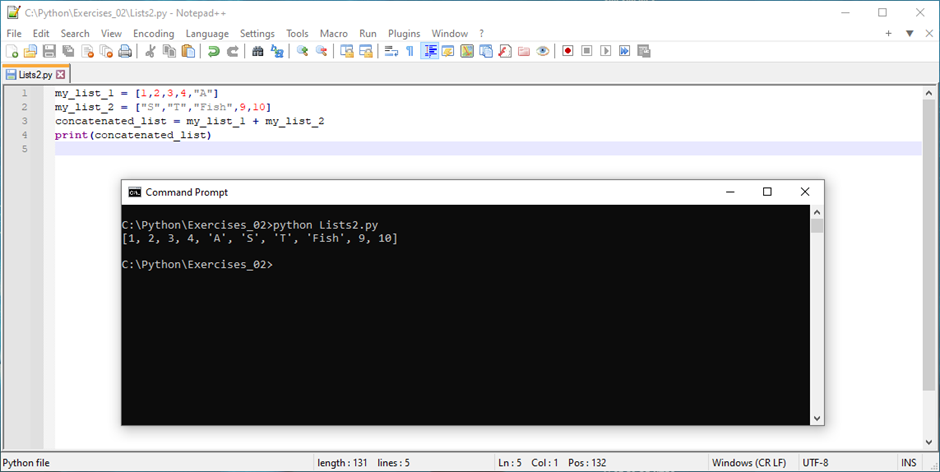
Task: Open Find with the binoculars icon
Action: tap(258, 52)
